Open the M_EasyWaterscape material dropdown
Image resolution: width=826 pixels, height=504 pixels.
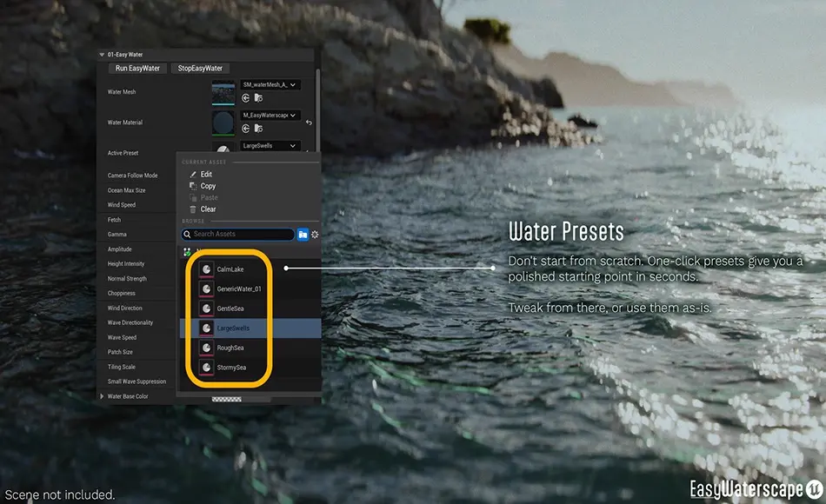point(270,116)
